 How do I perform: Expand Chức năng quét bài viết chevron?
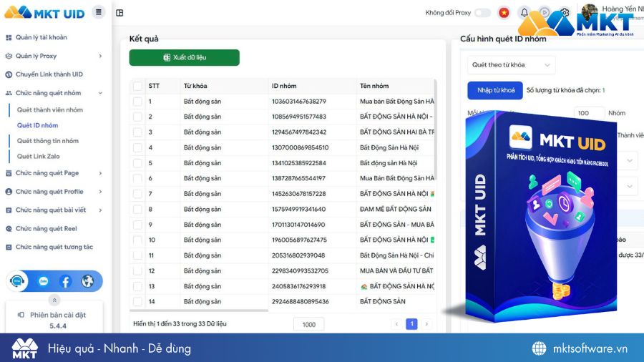tap(100, 210)
